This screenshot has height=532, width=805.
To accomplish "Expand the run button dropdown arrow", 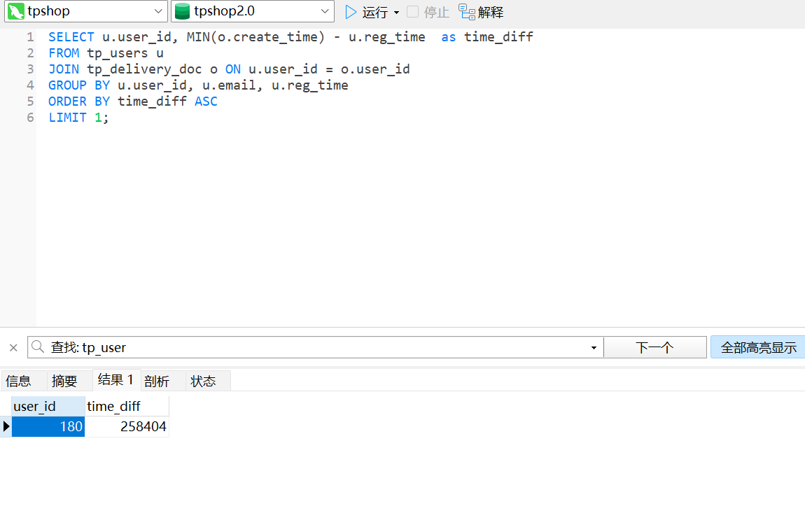I will pos(396,13).
